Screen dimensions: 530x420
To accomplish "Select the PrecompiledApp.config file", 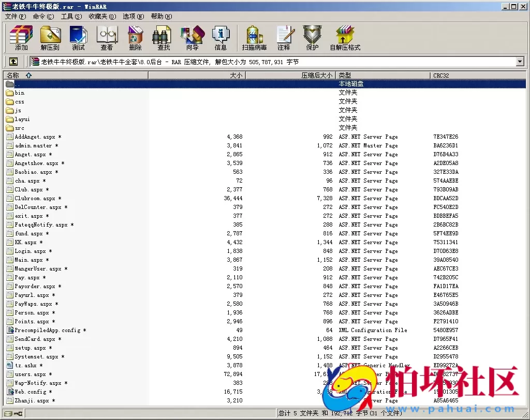I will [47, 331].
